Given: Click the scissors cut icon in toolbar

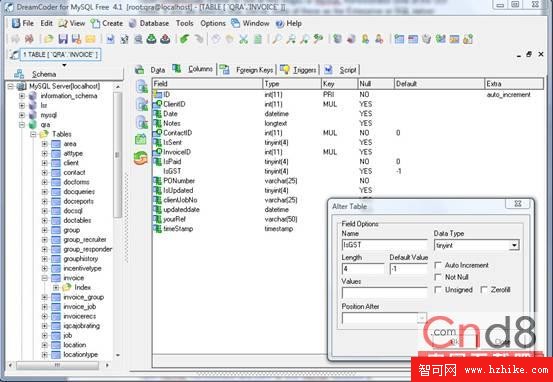Looking at the screenshot, I should 244,39.
